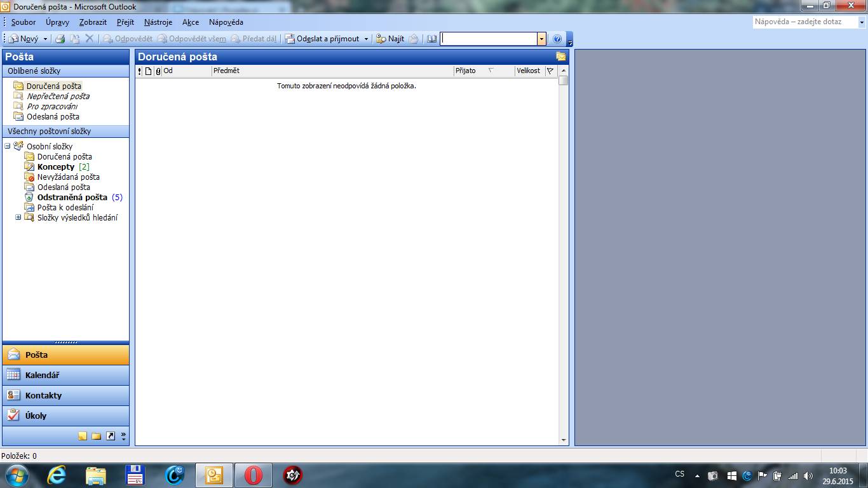This screenshot has width=868, height=488.
Task: Open the Nápověda menu
Action: point(226,22)
